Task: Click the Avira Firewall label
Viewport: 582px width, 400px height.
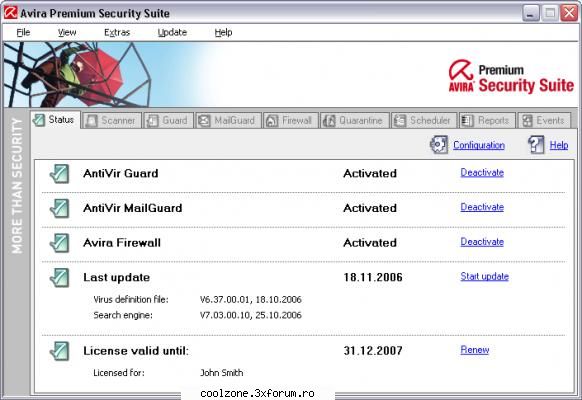Action: 122,243
